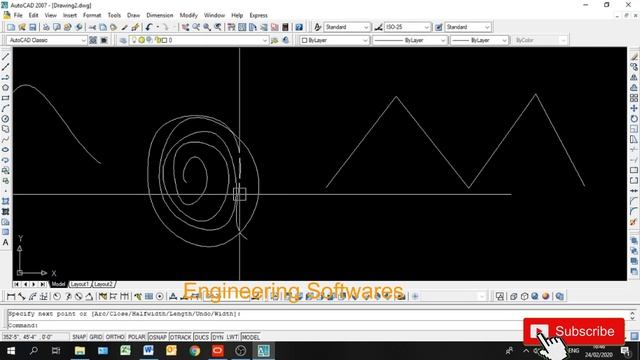The image size is (640, 360).
Task: Select the Polygon tool
Action: tap(5, 87)
